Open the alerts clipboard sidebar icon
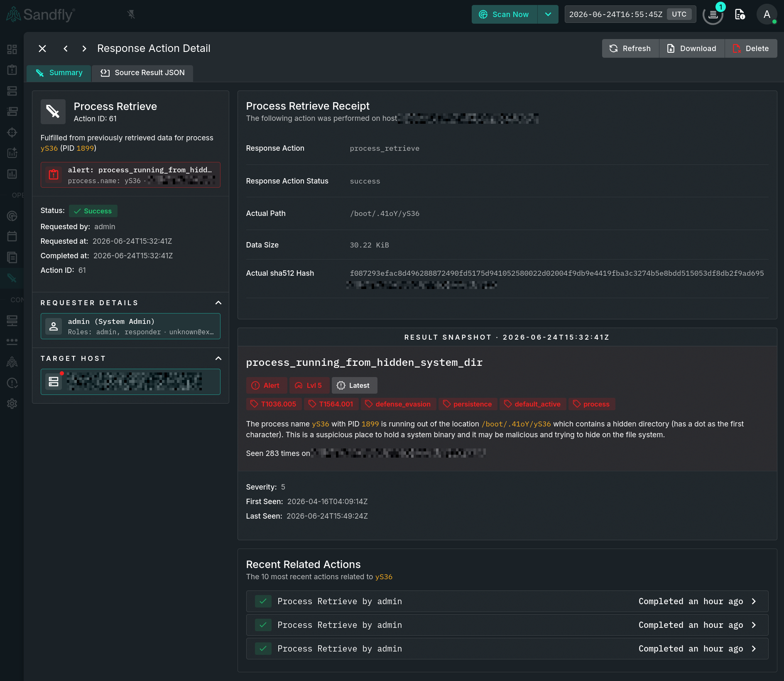This screenshot has height=681, width=784. 12,70
